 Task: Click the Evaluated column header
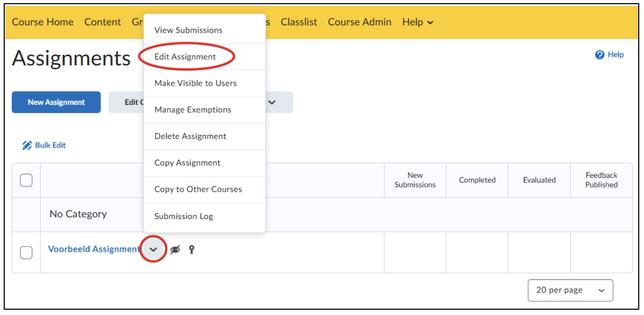tap(539, 180)
